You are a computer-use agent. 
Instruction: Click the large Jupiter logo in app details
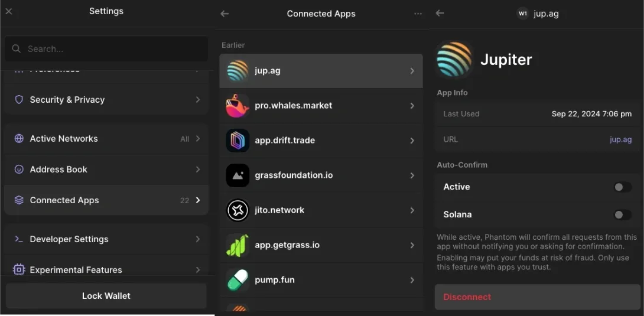click(x=454, y=60)
